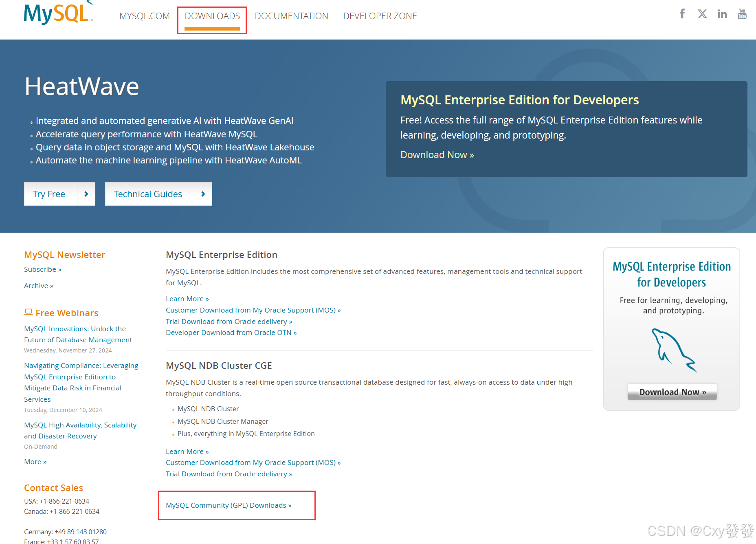Open the High Availability webinar link

(80, 430)
